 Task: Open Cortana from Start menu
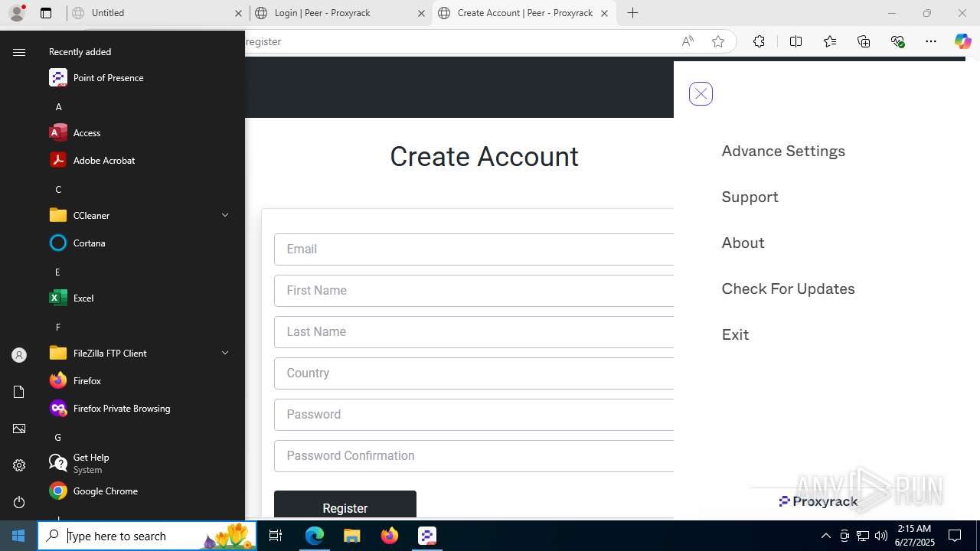[142, 243]
